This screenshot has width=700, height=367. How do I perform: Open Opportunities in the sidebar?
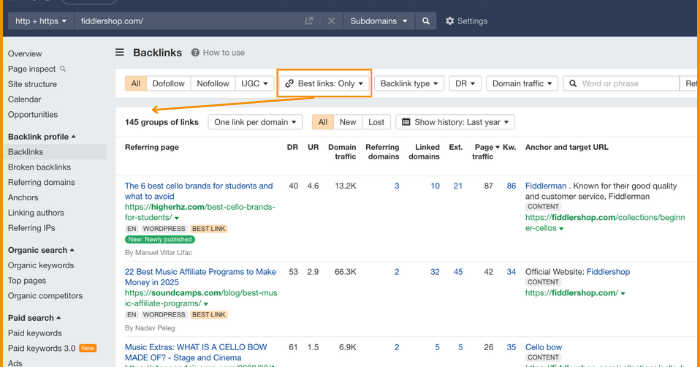33,114
